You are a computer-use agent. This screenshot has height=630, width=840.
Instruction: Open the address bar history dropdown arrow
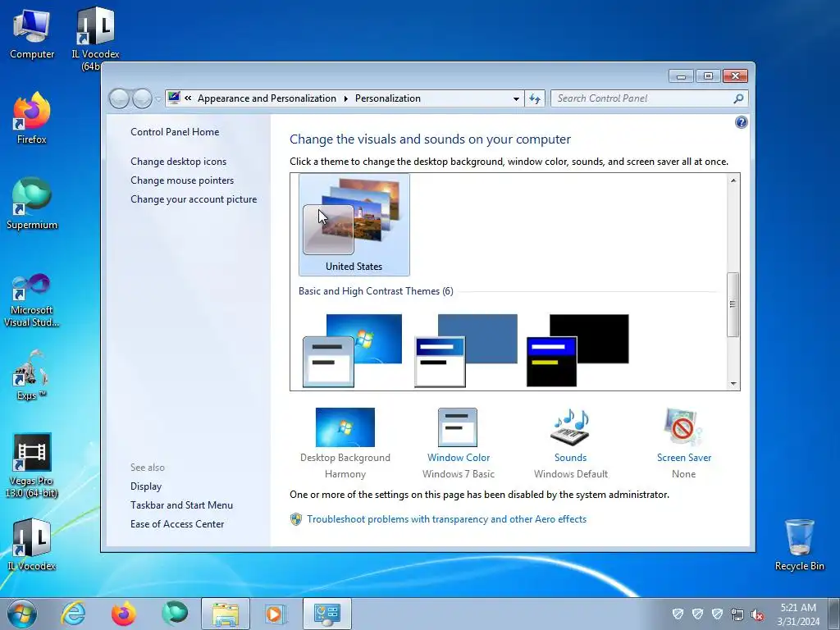click(x=516, y=98)
